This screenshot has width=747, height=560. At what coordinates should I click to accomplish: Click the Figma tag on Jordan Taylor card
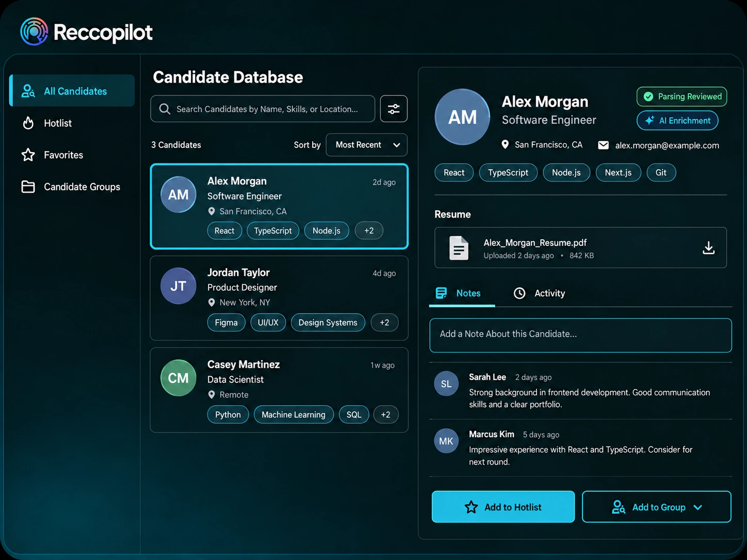click(x=226, y=322)
